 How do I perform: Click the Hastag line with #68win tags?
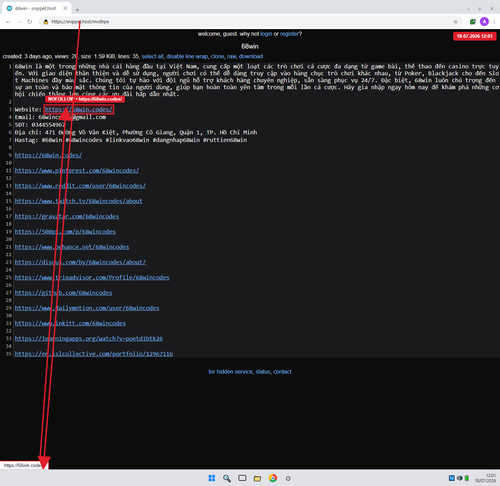coord(131,140)
